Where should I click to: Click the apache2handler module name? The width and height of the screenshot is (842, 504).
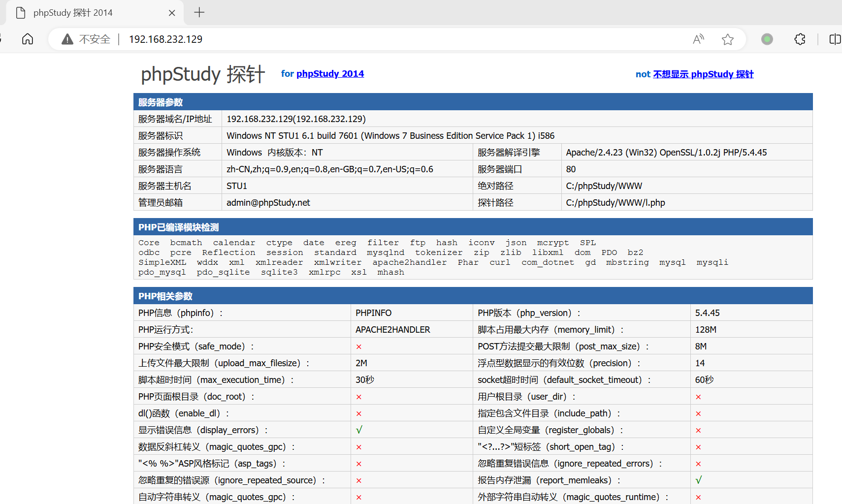point(410,262)
